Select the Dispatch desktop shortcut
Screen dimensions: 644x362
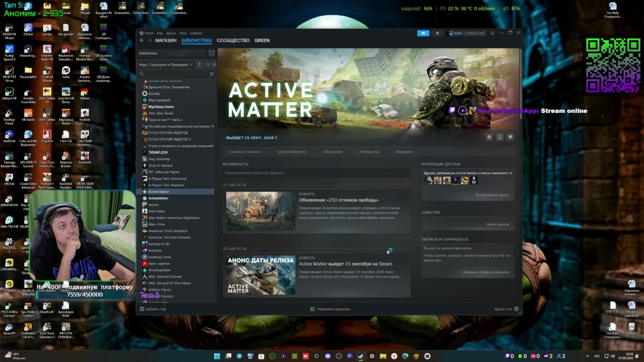click(x=47, y=137)
